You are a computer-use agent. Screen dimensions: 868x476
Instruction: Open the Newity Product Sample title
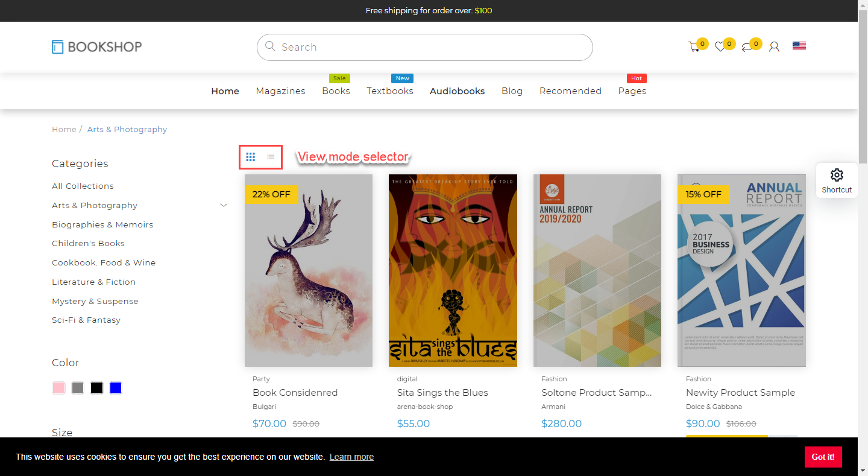pyautogui.click(x=740, y=393)
